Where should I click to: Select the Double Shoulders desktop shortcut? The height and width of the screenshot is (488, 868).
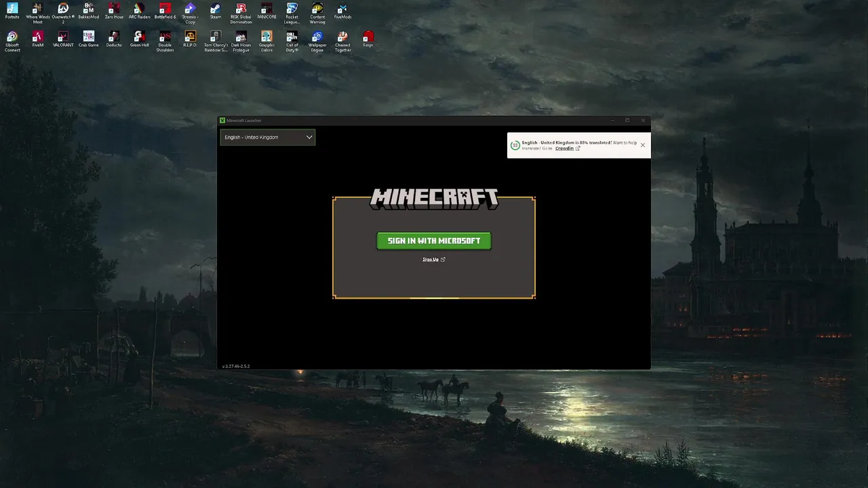click(165, 41)
